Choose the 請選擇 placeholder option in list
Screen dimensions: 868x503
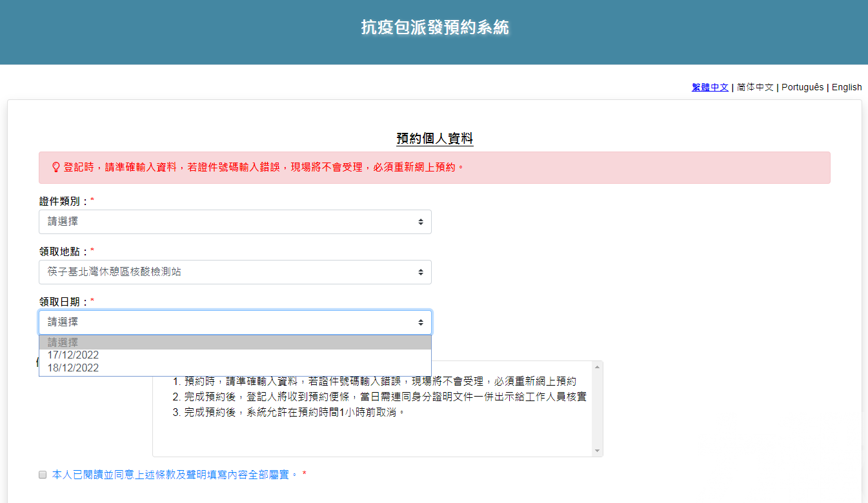235,342
